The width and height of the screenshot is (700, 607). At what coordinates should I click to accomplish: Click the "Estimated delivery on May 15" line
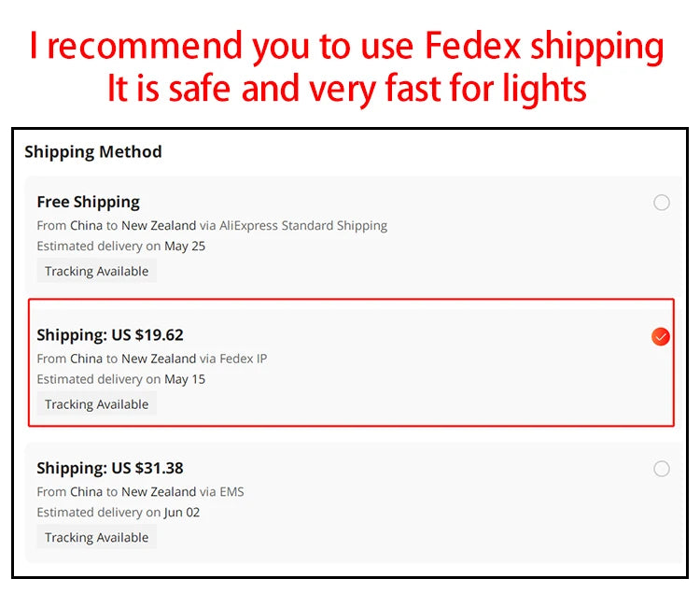coord(121,379)
